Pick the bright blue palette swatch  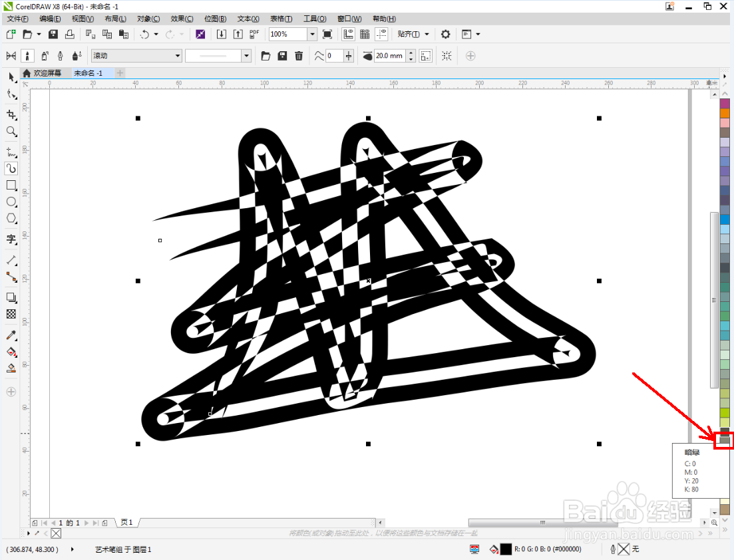click(x=725, y=219)
